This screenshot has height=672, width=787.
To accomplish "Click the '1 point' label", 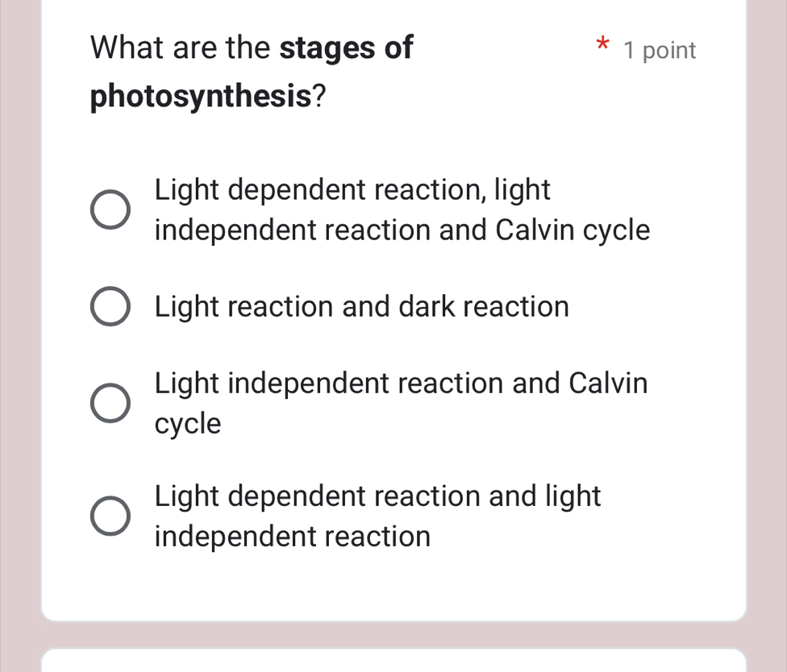I will click(x=660, y=50).
